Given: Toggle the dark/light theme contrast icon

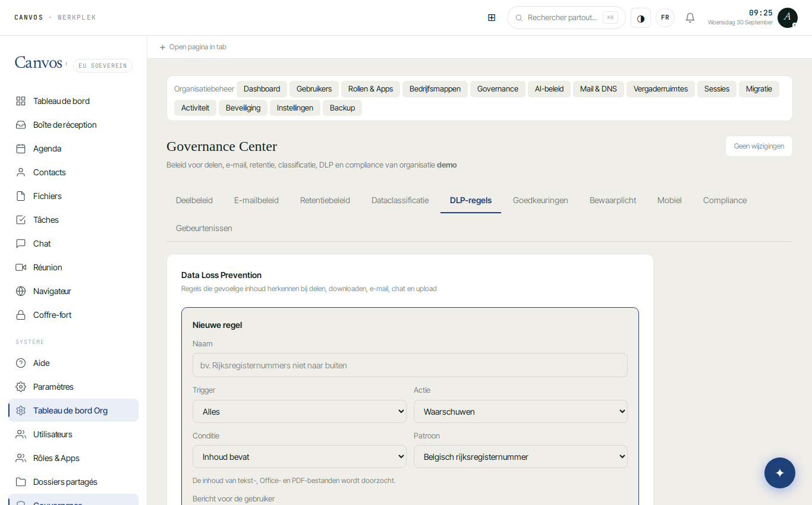Looking at the screenshot, I should [641, 18].
